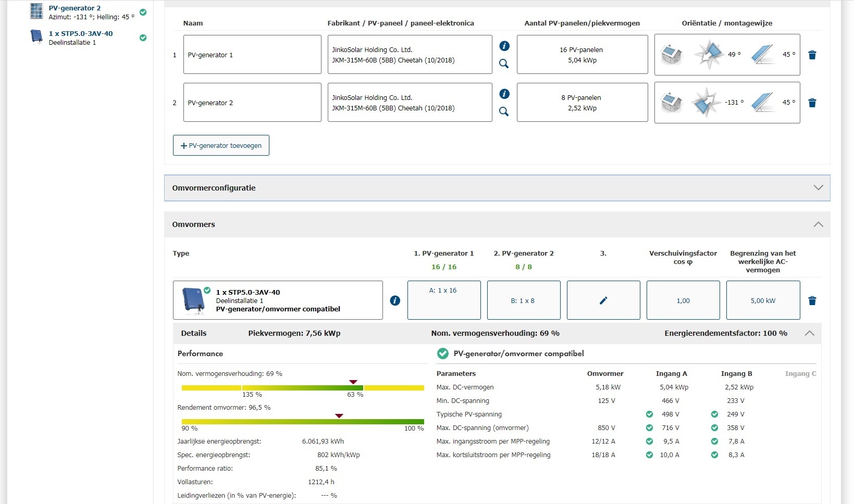Select PV-generator 2 in sidebar
This screenshot has height=504, width=854.
click(x=75, y=8)
